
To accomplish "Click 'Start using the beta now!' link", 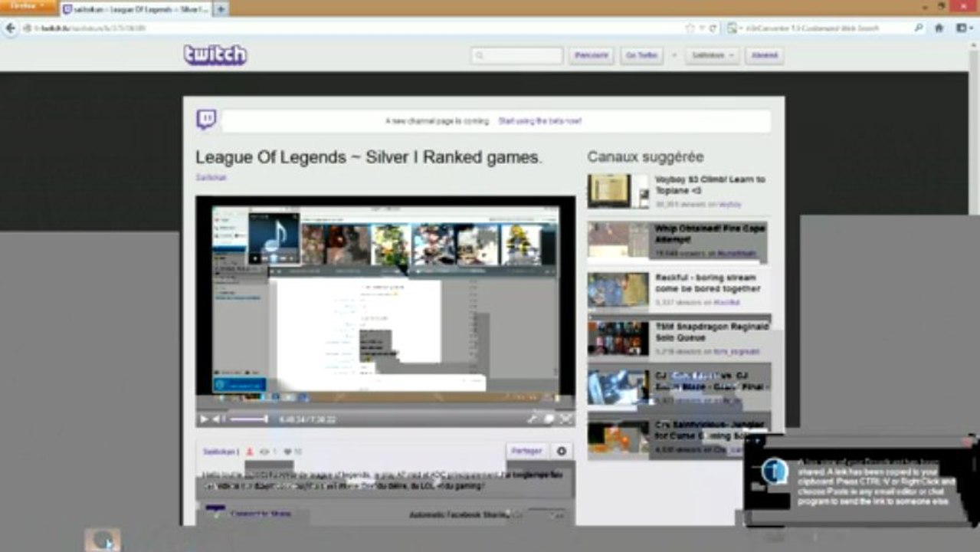I will click(539, 121).
